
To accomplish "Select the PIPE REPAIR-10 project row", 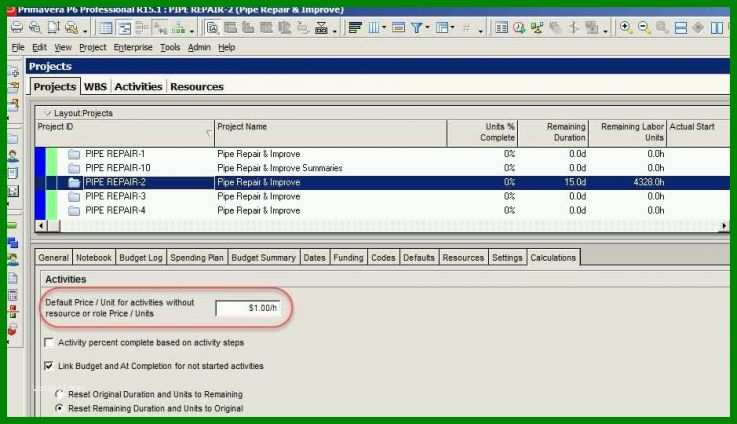I will pyautogui.click(x=382, y=168).
